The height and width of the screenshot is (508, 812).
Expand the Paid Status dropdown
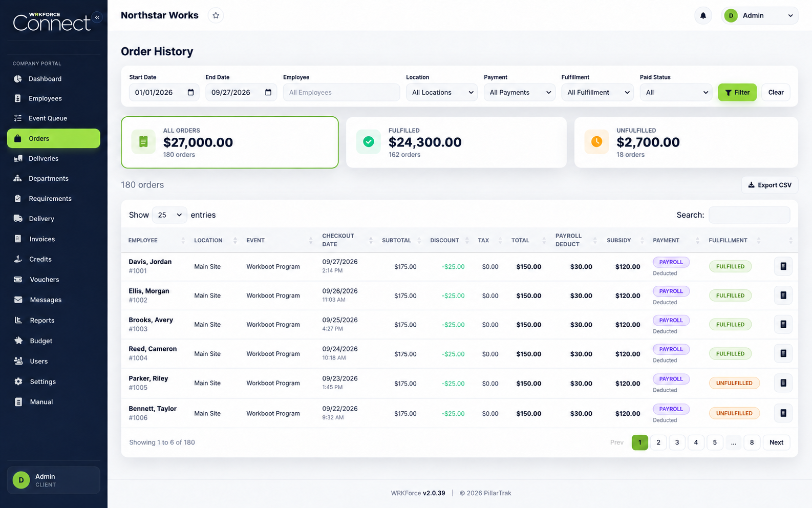(x=676, y=92)
